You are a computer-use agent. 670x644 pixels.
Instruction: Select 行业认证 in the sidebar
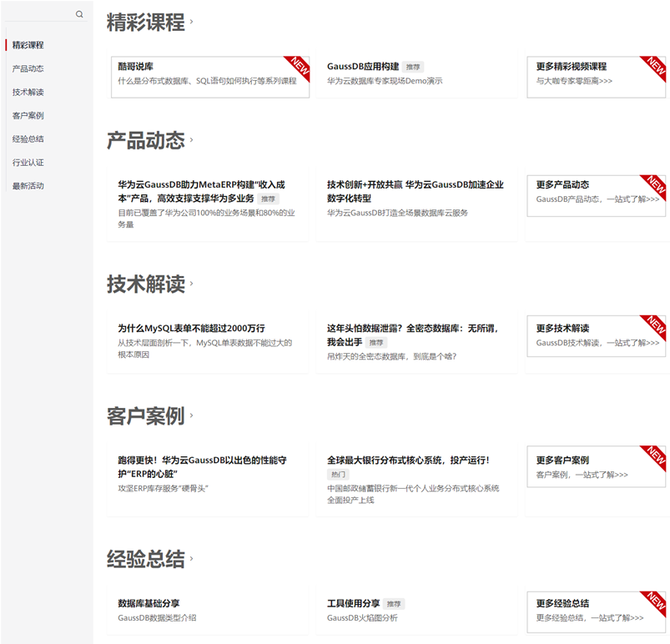[x=28, y=163]
